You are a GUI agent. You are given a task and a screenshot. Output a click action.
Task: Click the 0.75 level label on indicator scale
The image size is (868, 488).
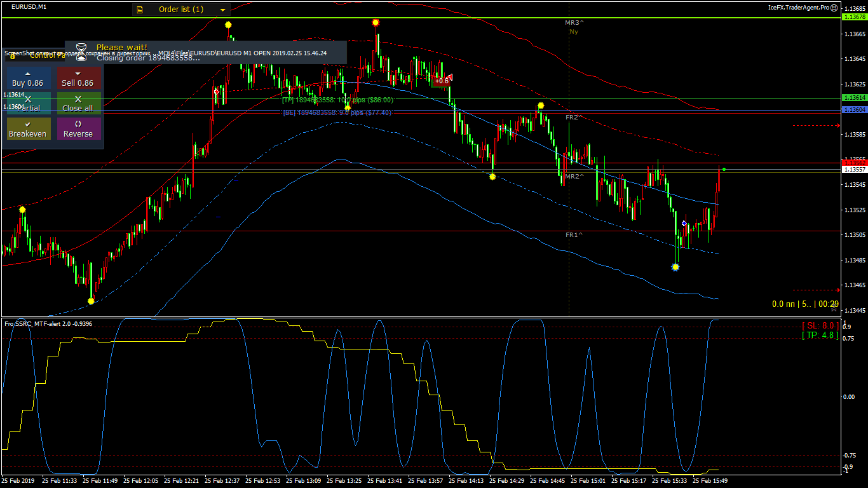point(848,339)
